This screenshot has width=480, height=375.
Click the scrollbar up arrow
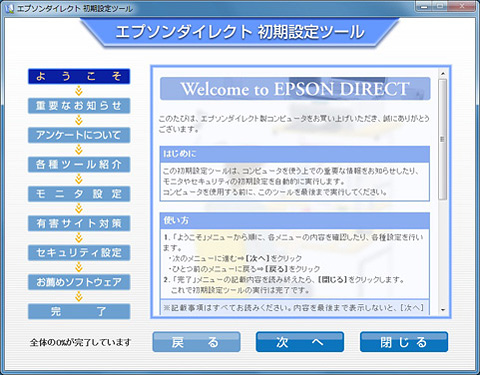tap(443, 73)
